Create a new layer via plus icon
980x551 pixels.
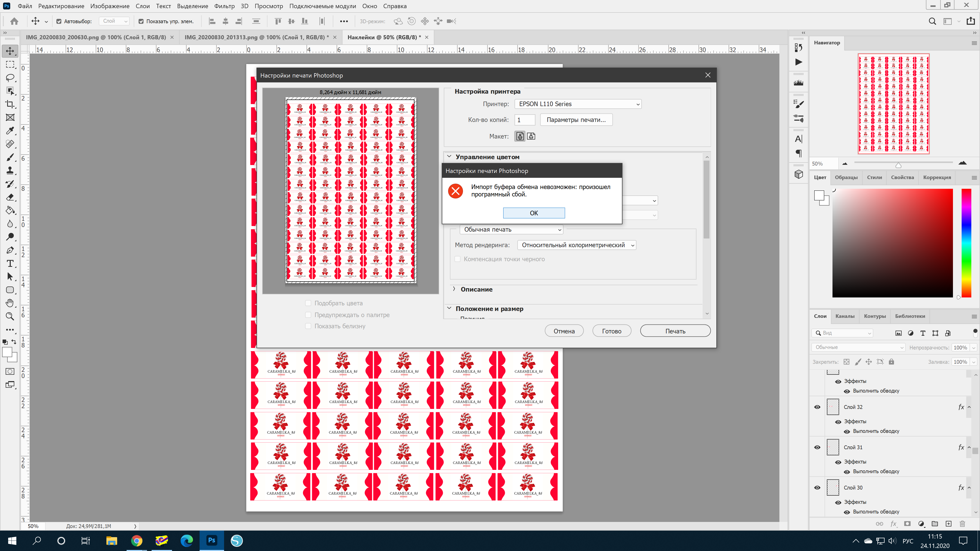click(948, 524)
